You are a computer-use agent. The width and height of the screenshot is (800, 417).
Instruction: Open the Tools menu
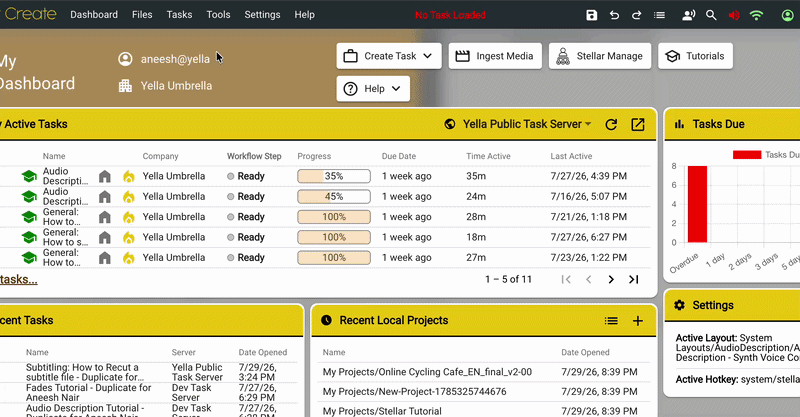coord(218,15)
